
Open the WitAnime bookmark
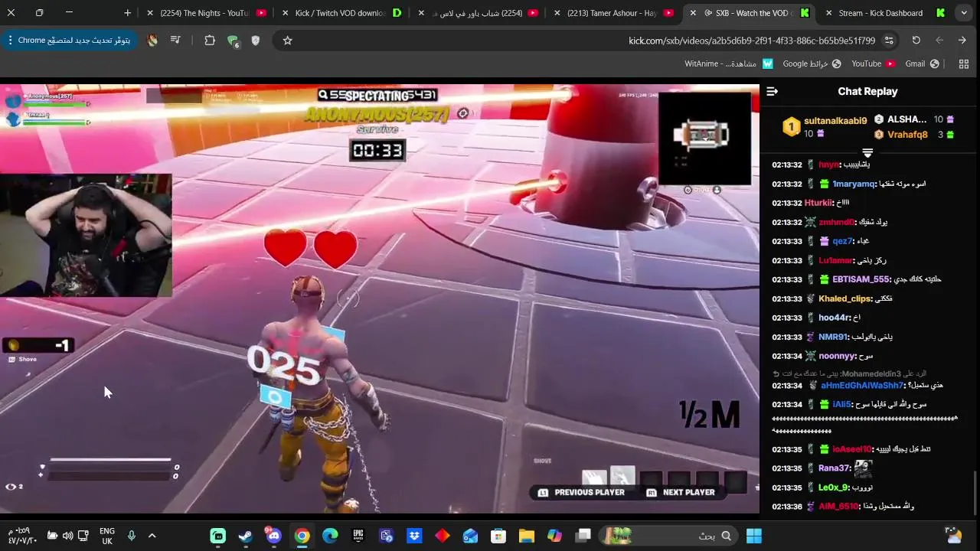[729, 64]
